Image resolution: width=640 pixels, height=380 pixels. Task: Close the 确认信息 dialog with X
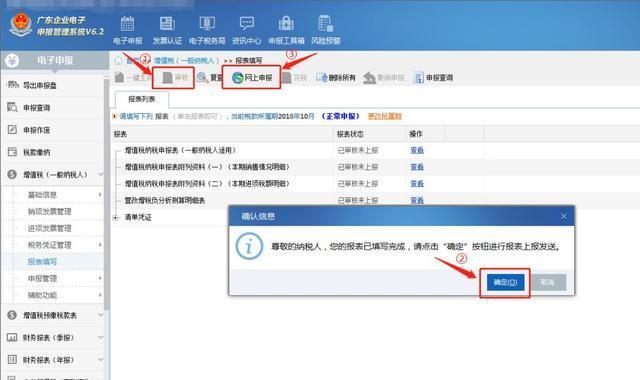tap(564, 216)
